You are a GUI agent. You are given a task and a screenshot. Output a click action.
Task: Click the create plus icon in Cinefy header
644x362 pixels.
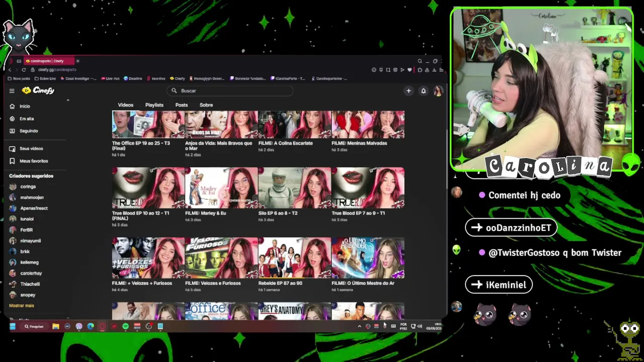409,91
